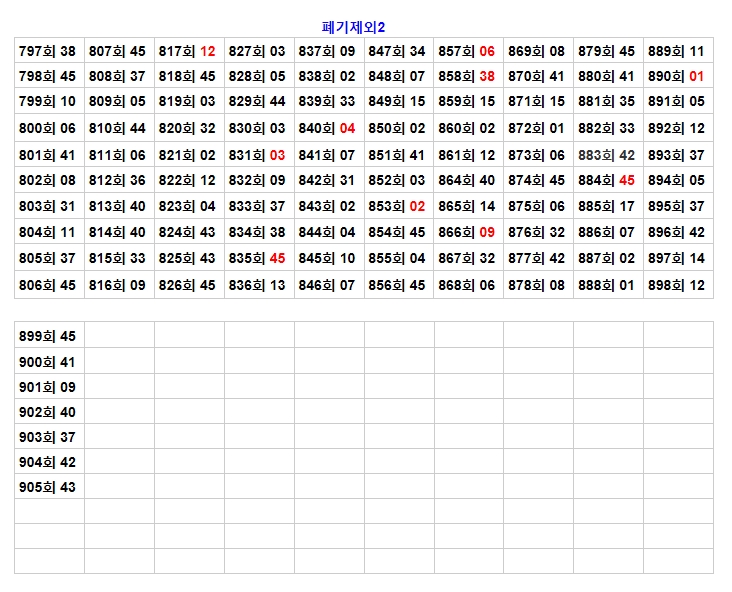Click the cell 853회 with red 02
This screenshot has height=592, width=732.
click(x=398, y=206)
